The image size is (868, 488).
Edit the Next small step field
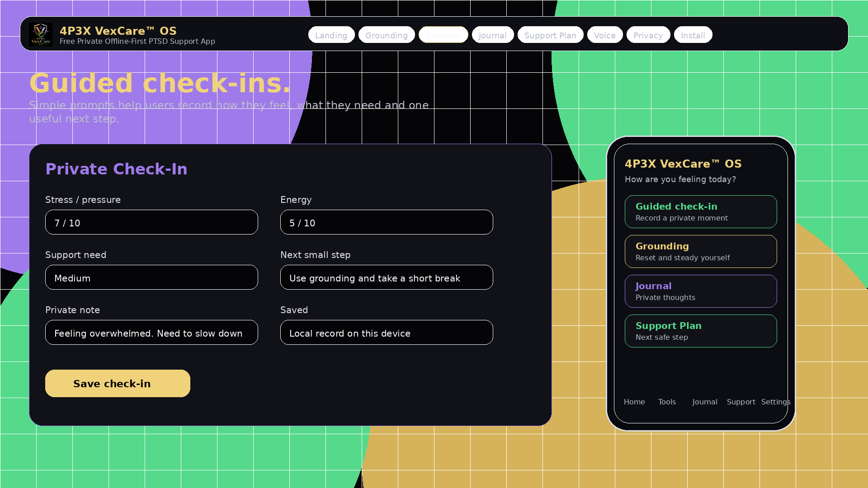[387, 277]
